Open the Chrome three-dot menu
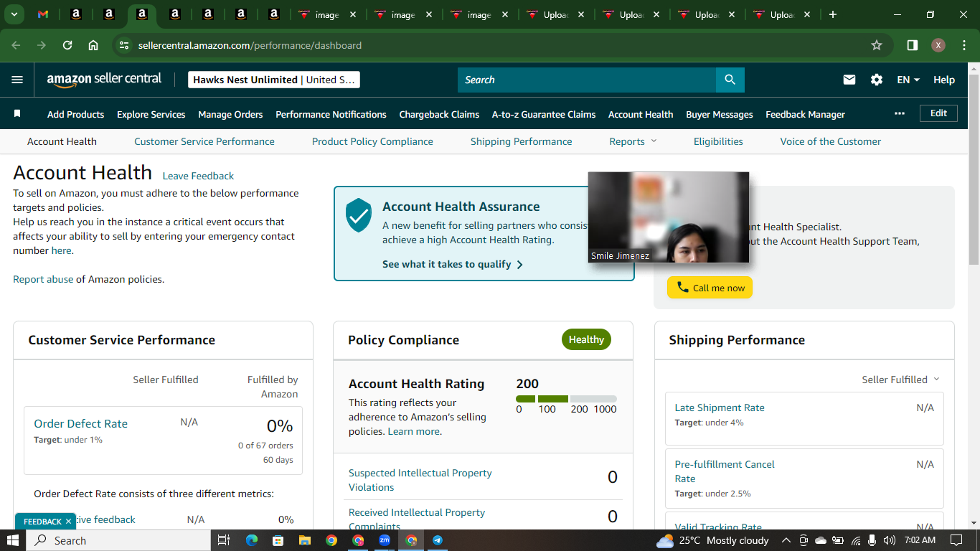The height and width of the screenshot is (551, 980). 963,45
